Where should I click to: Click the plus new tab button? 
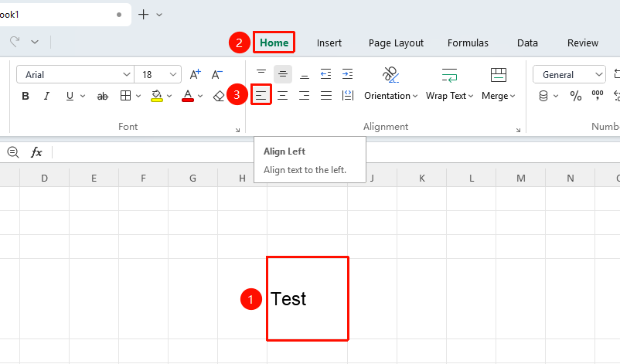[143, 15]
